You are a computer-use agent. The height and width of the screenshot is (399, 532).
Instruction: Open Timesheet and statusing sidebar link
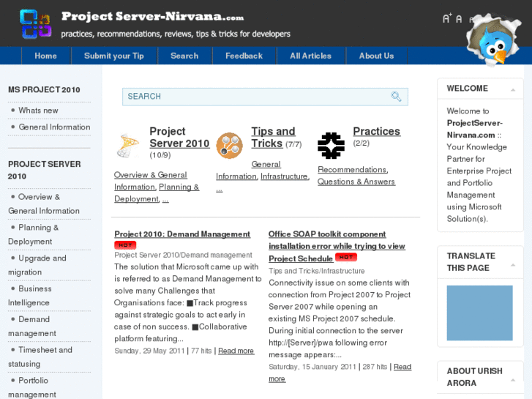(40, 357)
